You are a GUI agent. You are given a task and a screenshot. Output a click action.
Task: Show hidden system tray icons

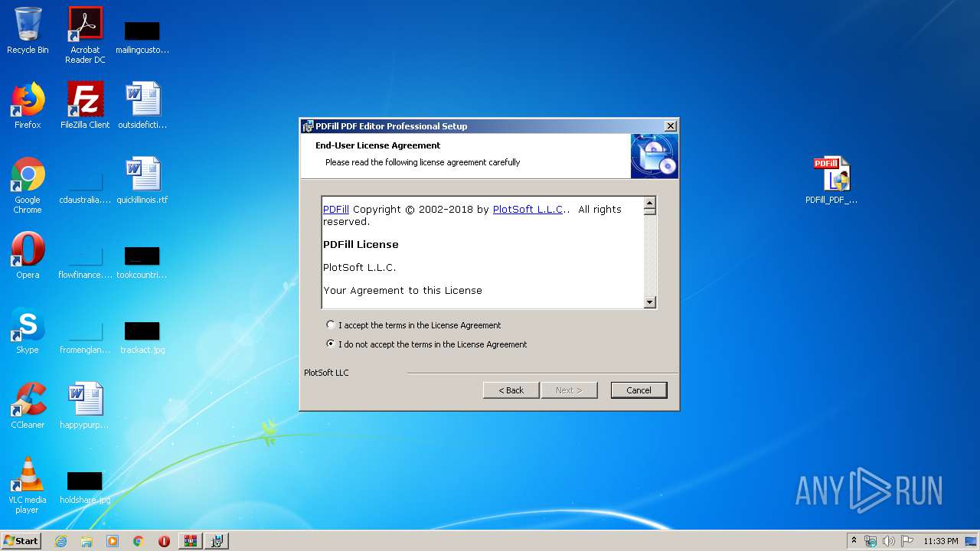[854, 540]
